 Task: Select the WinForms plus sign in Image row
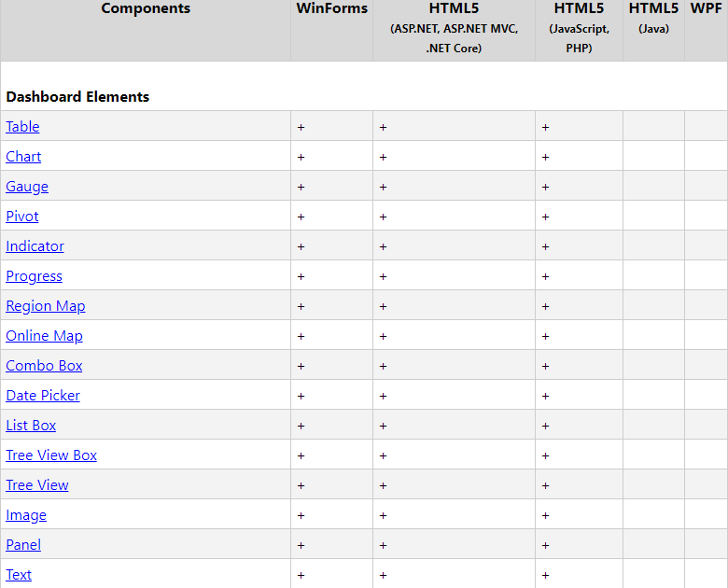[x=301, y=515]
